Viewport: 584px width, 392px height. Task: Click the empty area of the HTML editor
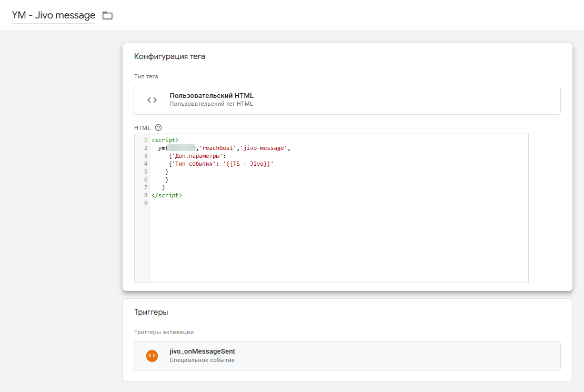[x=338, y=242]
